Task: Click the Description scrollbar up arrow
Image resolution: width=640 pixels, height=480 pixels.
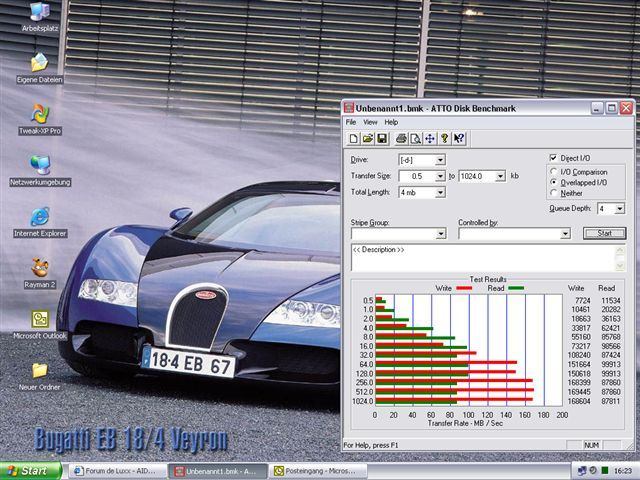Action: coord(620,249)
